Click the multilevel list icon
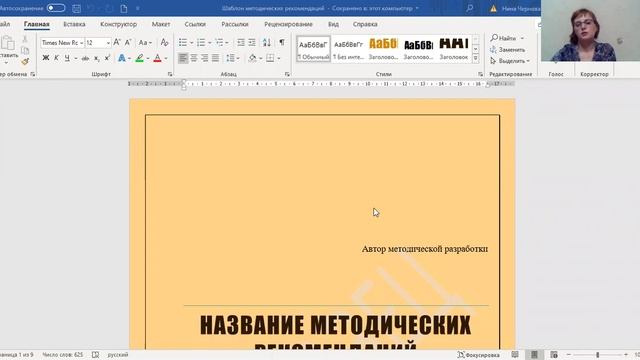Viewport: 640px width, 360px height. click(219, 42)
